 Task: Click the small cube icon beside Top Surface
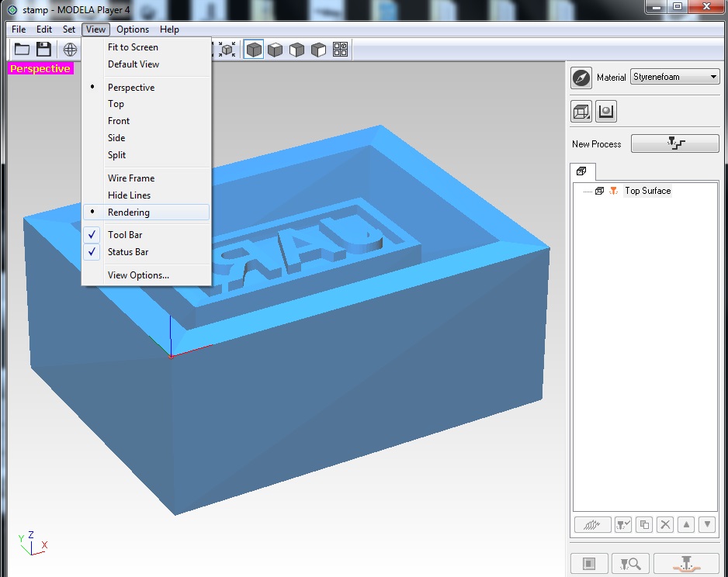coord(599,191)
